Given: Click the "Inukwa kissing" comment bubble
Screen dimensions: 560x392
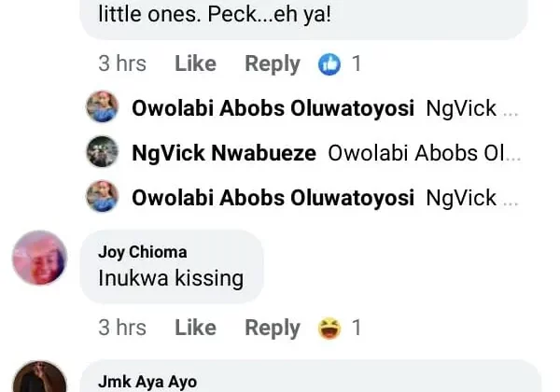Looking at the screenshot, I should (171, 277).
